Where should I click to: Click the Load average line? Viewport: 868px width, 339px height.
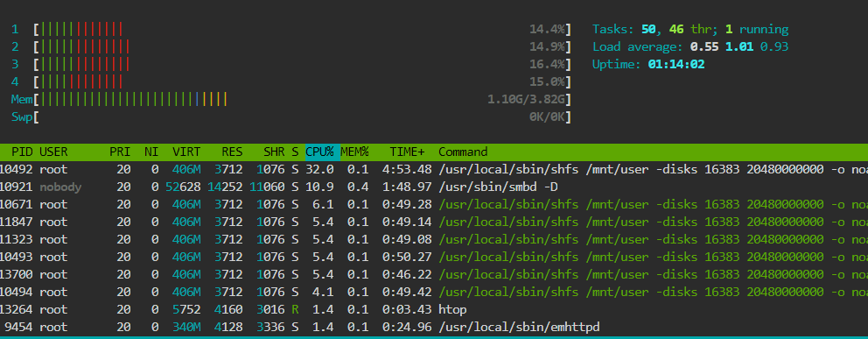[690, 46]
